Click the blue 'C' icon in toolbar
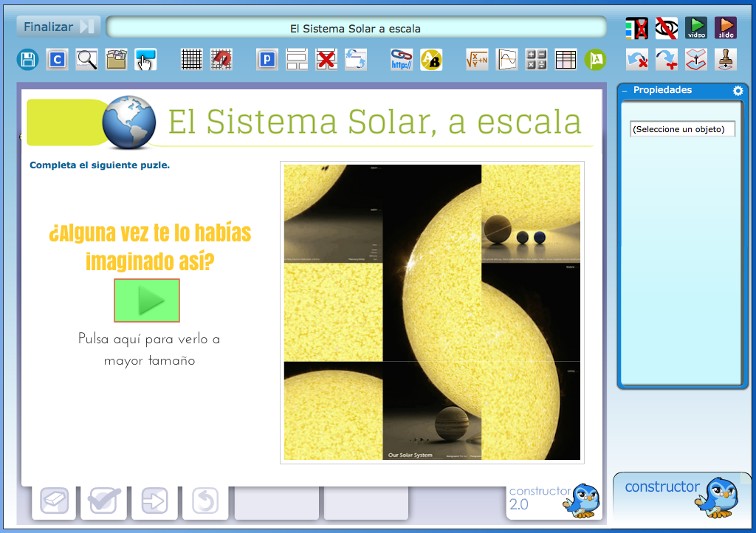Image resolution: width=756 pixels, height=533 pixels. coord(57,60)
